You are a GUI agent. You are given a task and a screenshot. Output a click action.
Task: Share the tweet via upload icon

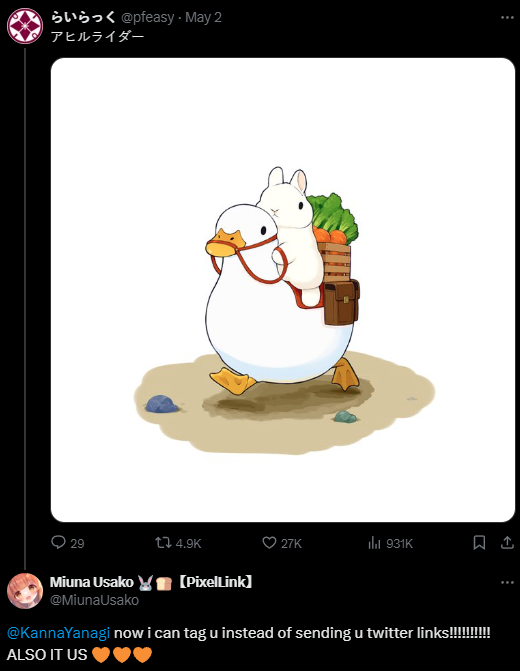click(507, 542)
